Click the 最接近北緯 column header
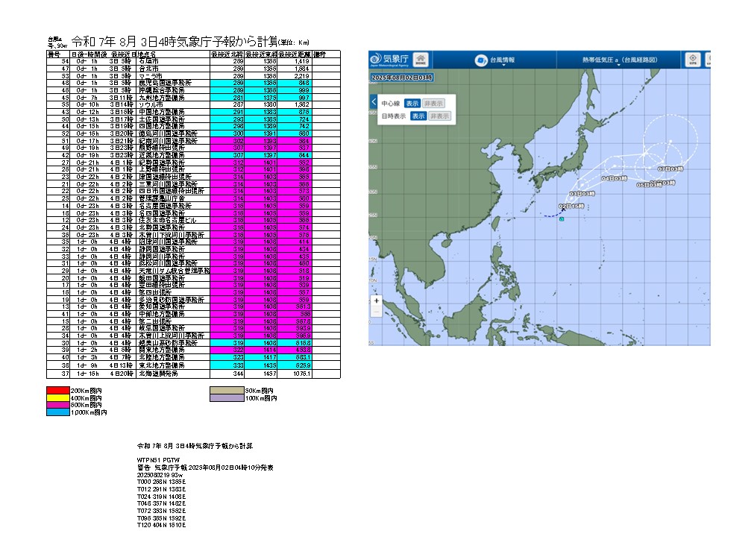754x560 pixels. coord(227,54)
